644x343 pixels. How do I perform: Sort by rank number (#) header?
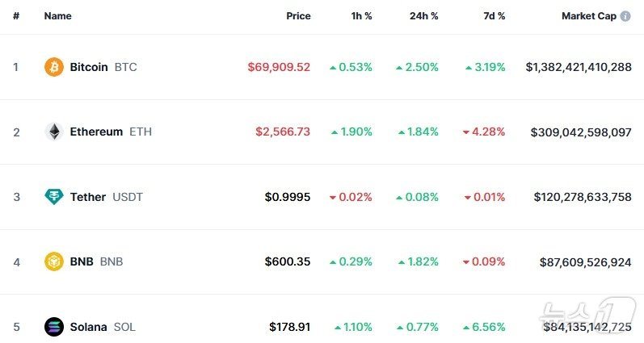[16, 16]
